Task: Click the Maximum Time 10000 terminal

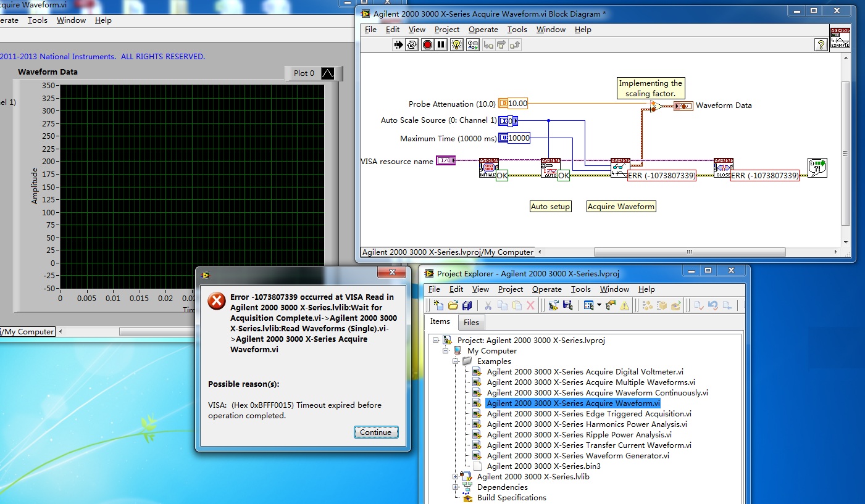Action: point(514,138)
